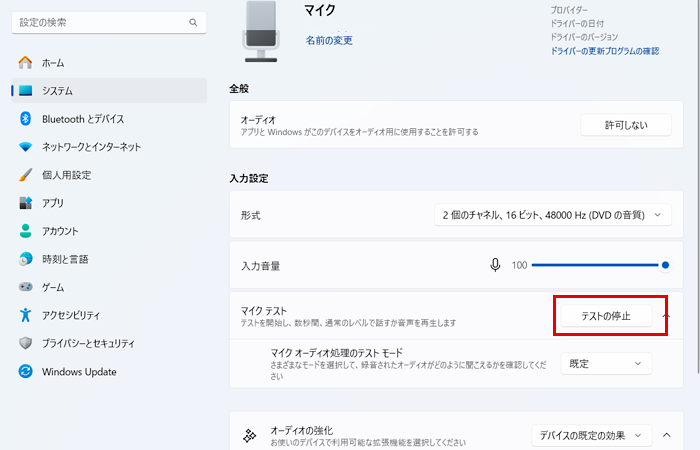Click the large microphone device image
700x450 pixels.
point(261,31)
